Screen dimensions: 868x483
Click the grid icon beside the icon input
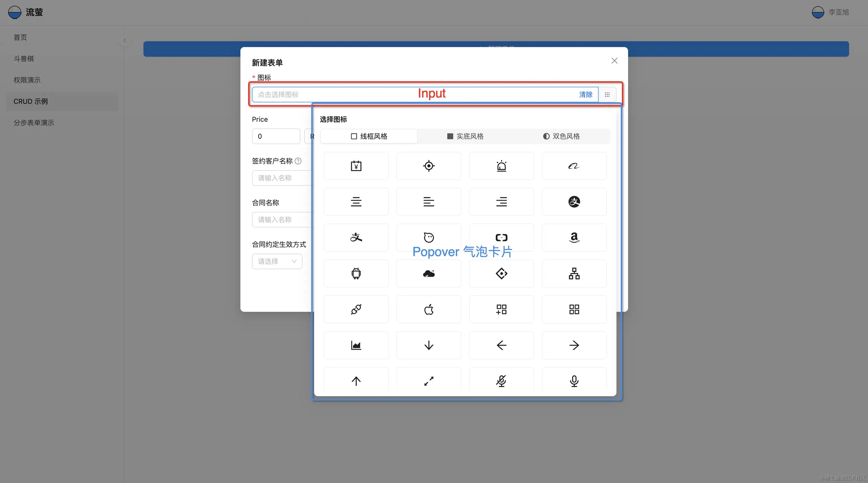607,94
